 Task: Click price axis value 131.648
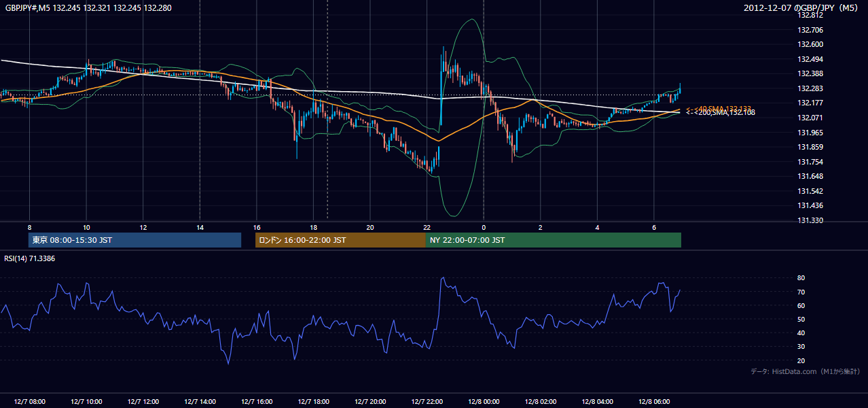click(x=810, y=176)
